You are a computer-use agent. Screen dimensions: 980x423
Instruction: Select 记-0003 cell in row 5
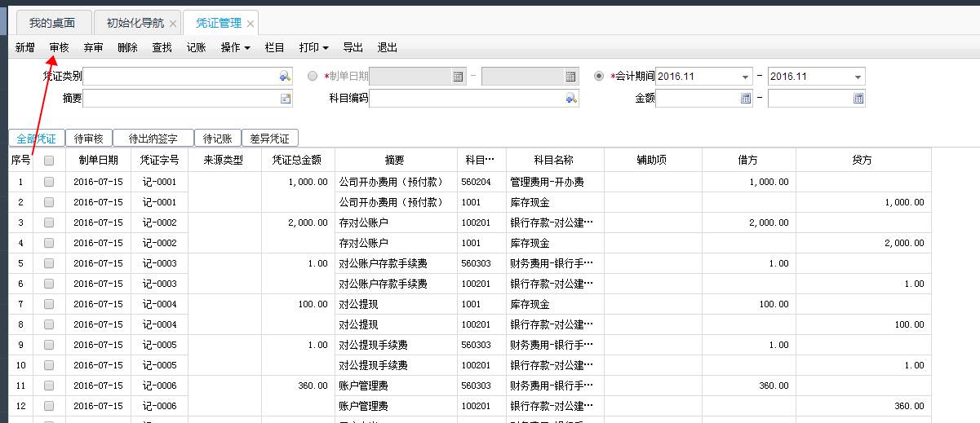[x=159, y=263]
